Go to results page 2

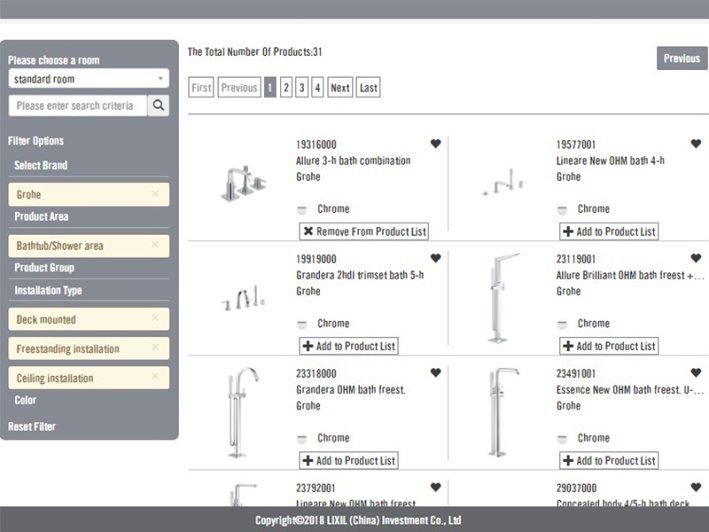click(x=286, y=87)
